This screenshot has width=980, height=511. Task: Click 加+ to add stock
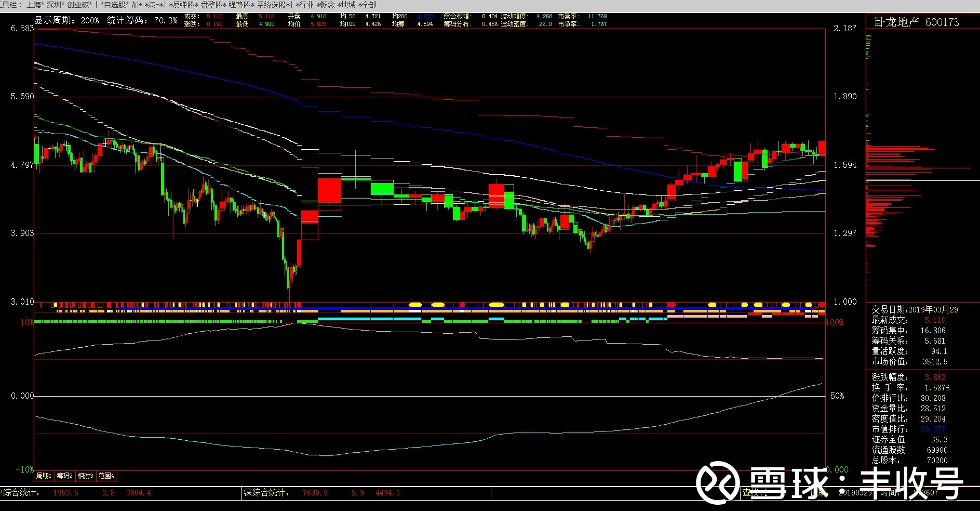click(137, 5)
